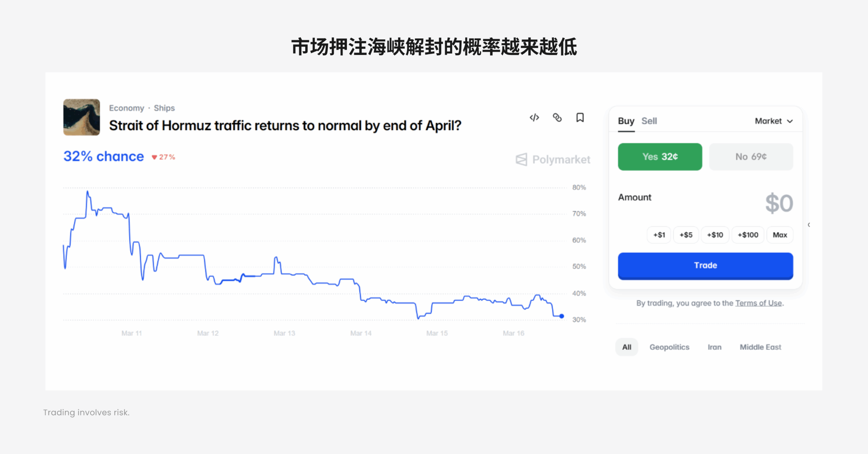Click the market's Strait of Hormuz thumbnail
Viewport: 868px width, 454px height.
tap(82, 117)
